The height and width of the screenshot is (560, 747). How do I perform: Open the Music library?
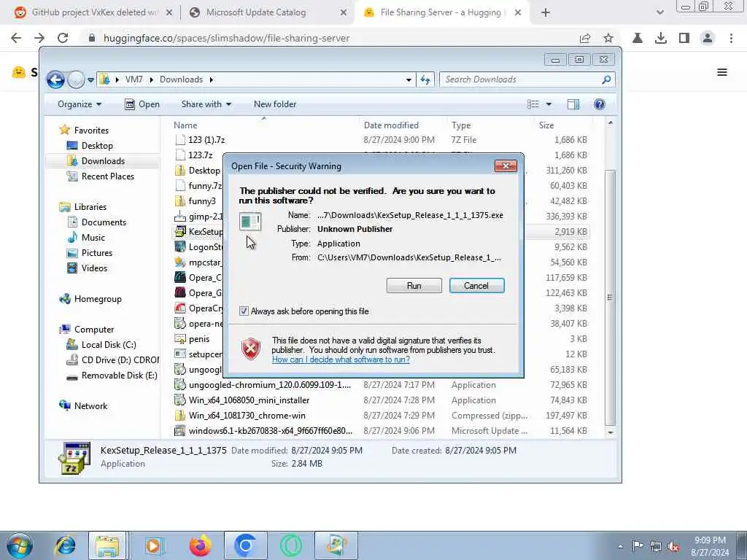[93, 238]
